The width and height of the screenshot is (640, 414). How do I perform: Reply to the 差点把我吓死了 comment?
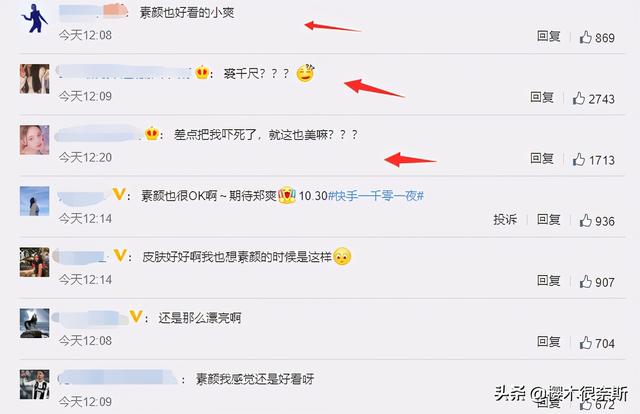click(x=542, y=158)
